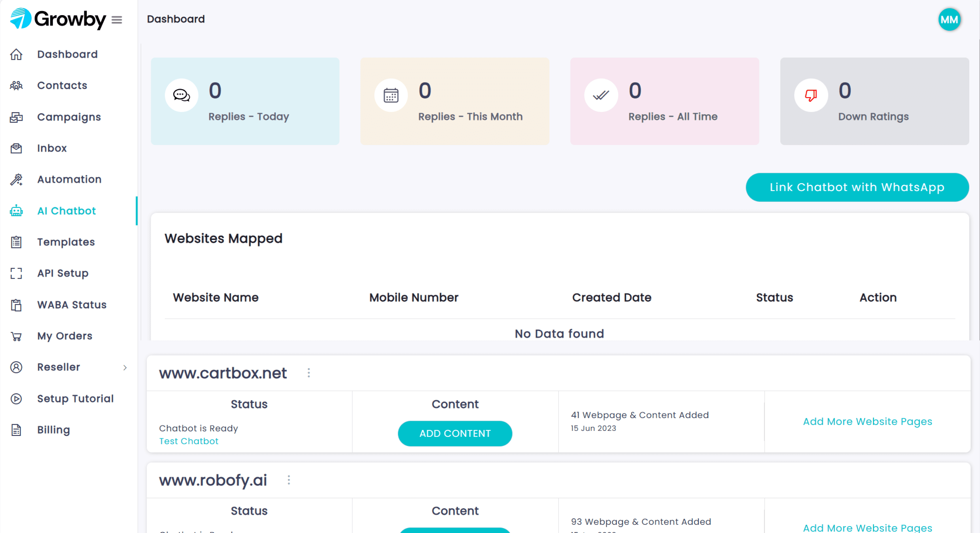Toggle the hamburger sidebar menu icon
This screenshot has width=980, height=533.
click(117, 20)
